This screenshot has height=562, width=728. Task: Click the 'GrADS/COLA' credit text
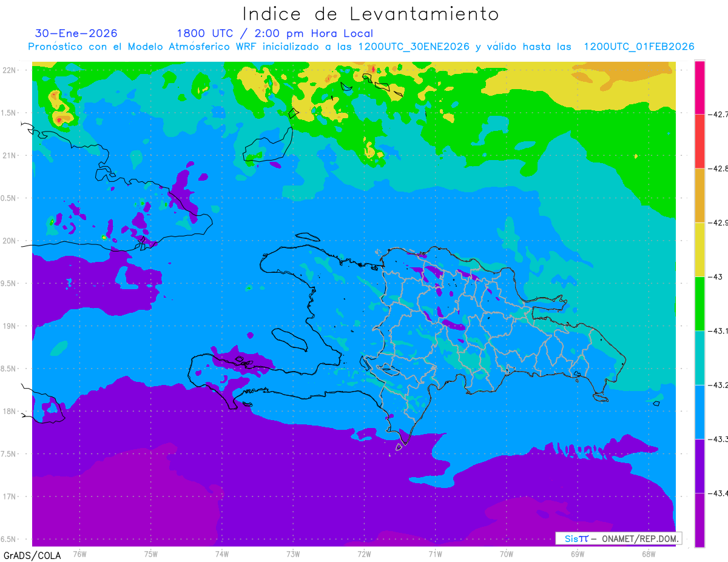pyautogui.click(x=32, y=555)
